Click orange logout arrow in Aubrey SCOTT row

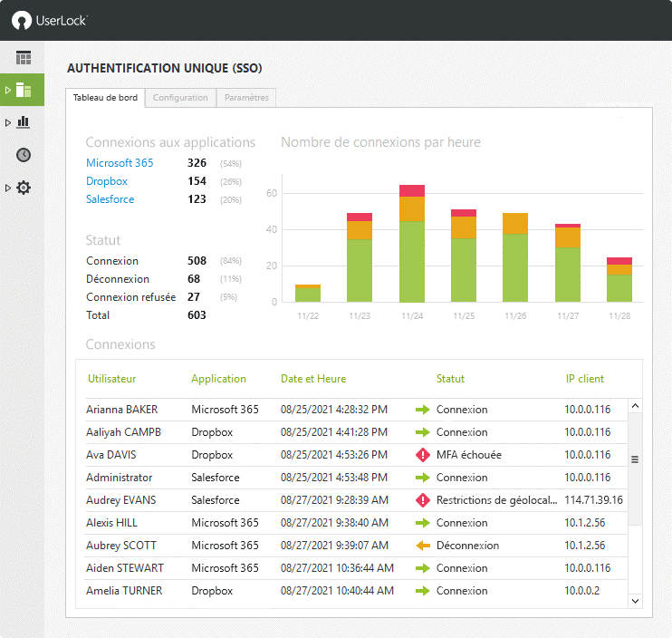(423, 546)
